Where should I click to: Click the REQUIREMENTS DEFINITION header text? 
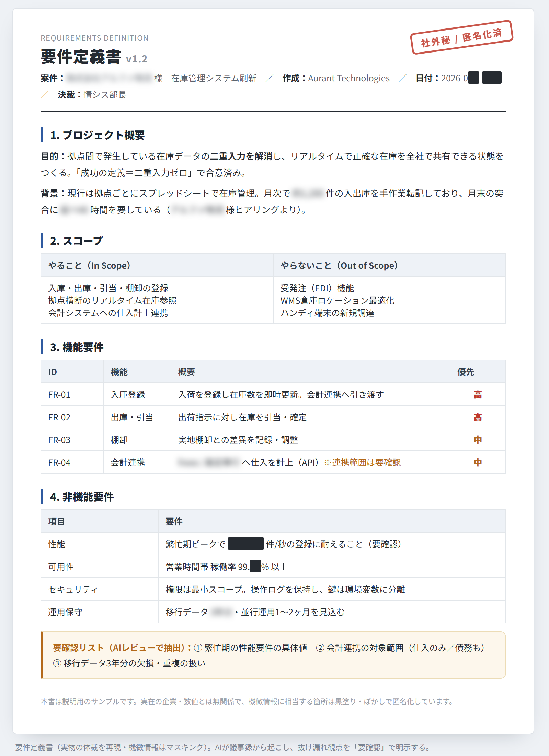tap(94, 38)
